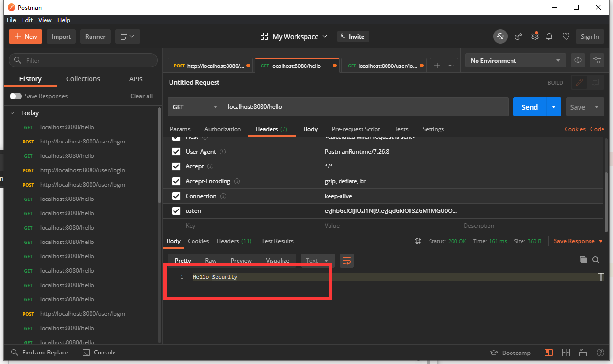
Task: Open the No Environment dropdown
Action: (x=515, y=60)
